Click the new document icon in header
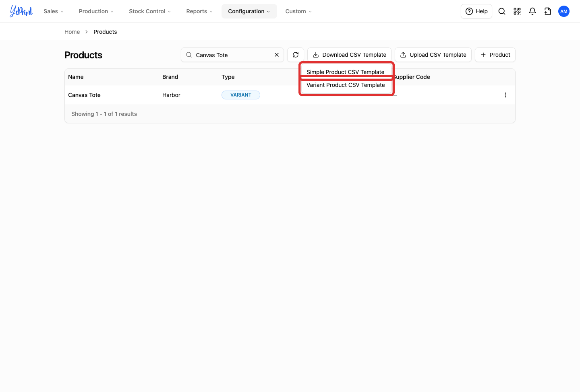 coord(548,11)
